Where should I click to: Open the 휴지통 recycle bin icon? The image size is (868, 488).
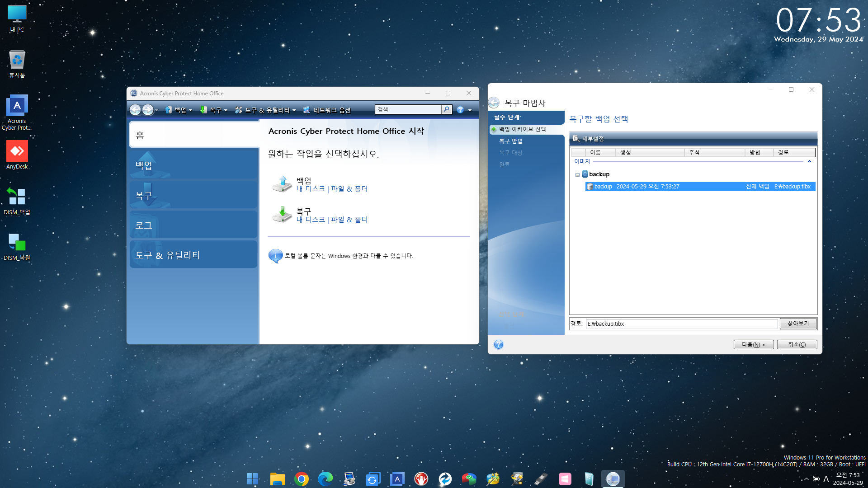pyautogui.click(x=17, y=64)
